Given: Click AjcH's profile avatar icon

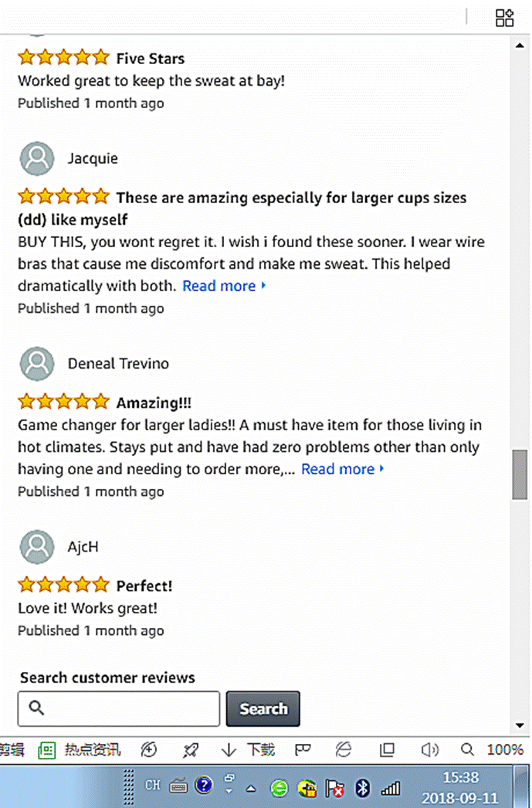Looking at the screenshot, I should pyautogui.click(x=37, y=547).
